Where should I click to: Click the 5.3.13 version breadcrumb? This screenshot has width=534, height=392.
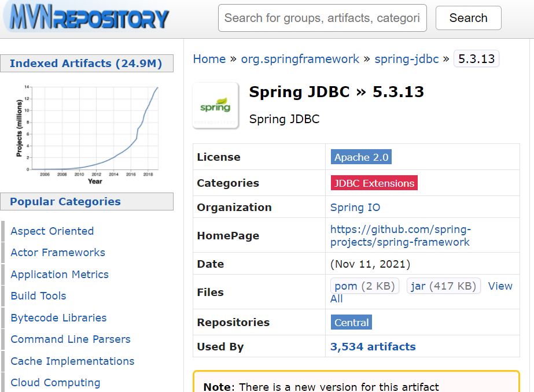click(476, 59)
